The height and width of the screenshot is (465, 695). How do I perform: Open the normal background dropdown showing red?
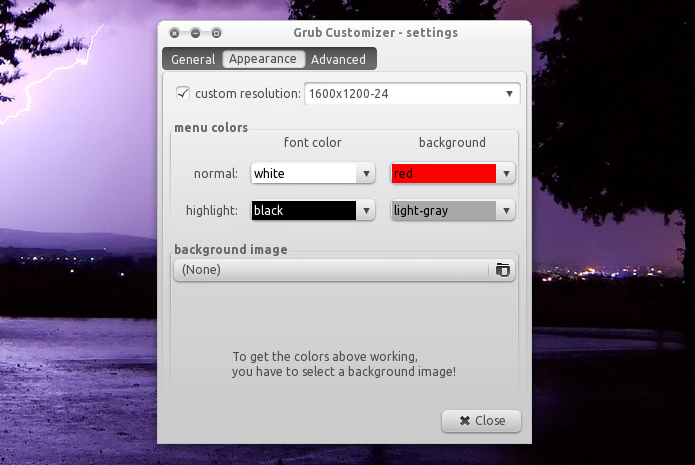[453, 173]
